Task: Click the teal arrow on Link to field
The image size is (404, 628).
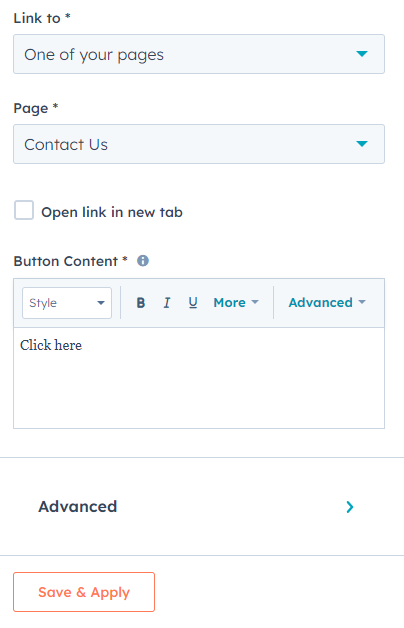Action: tap(362, 54)
